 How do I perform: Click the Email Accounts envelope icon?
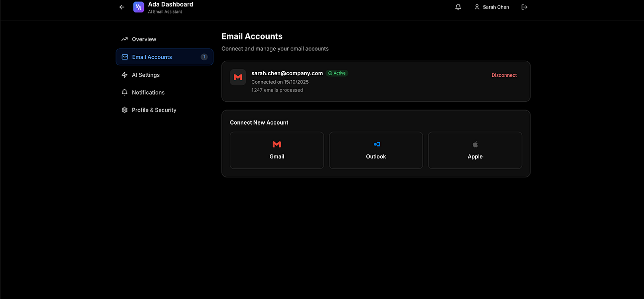click(x=125, y=57)
